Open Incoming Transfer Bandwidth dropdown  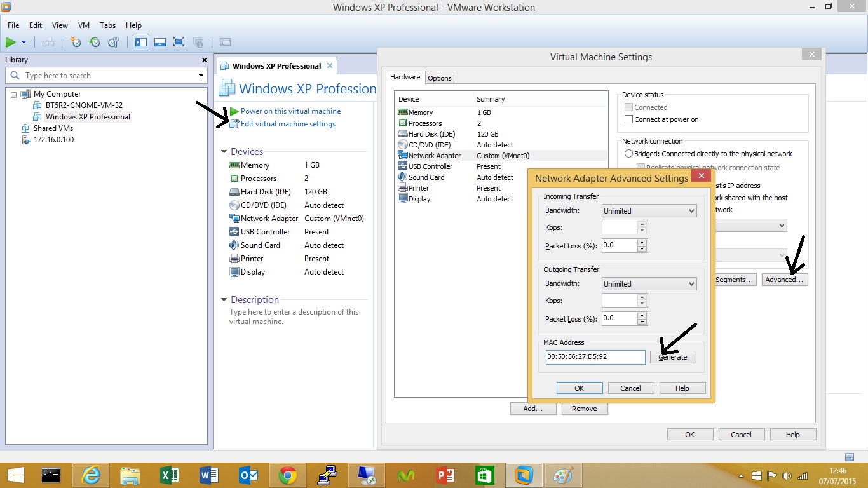point(649,211)
